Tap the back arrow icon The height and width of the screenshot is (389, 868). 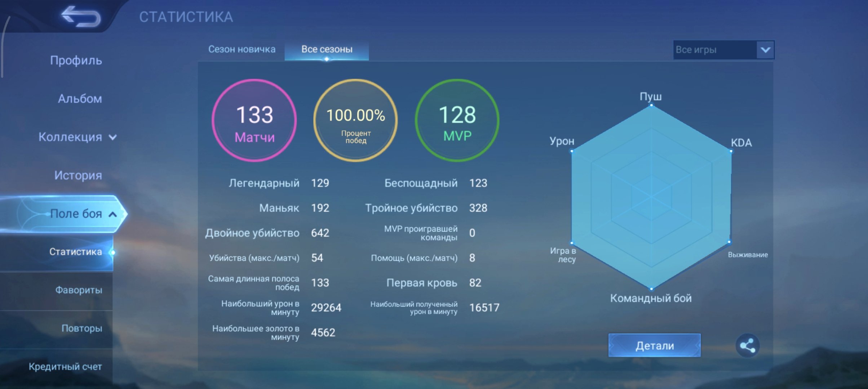(81, 17)
